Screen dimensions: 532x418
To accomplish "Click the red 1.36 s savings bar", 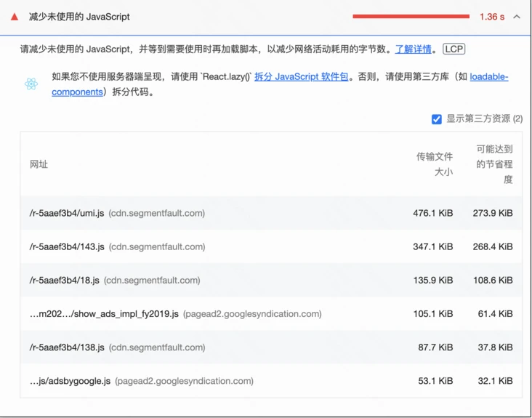I will [411, 17].
